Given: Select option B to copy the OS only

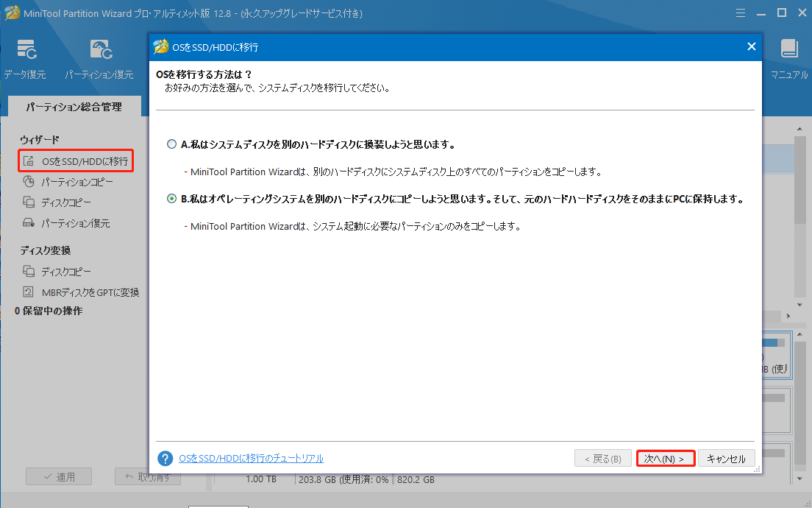Looking at the screenshot, I should point(171,199).
